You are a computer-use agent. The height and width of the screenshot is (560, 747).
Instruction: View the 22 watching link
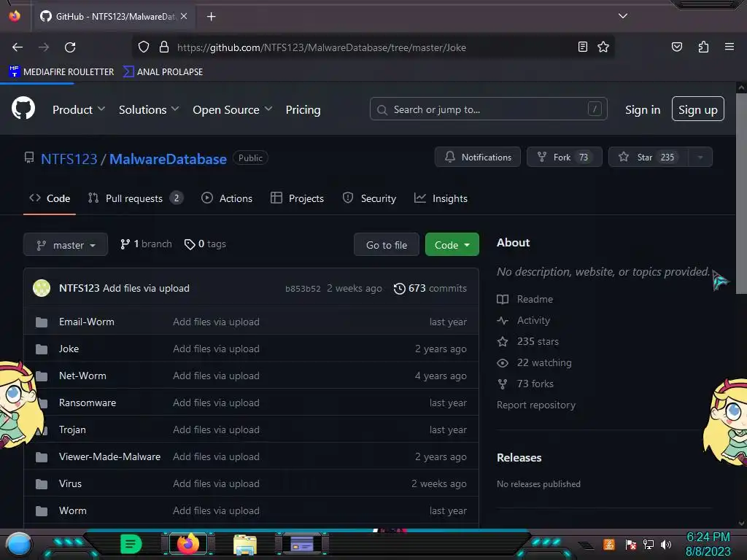click(x=534, y=363)
